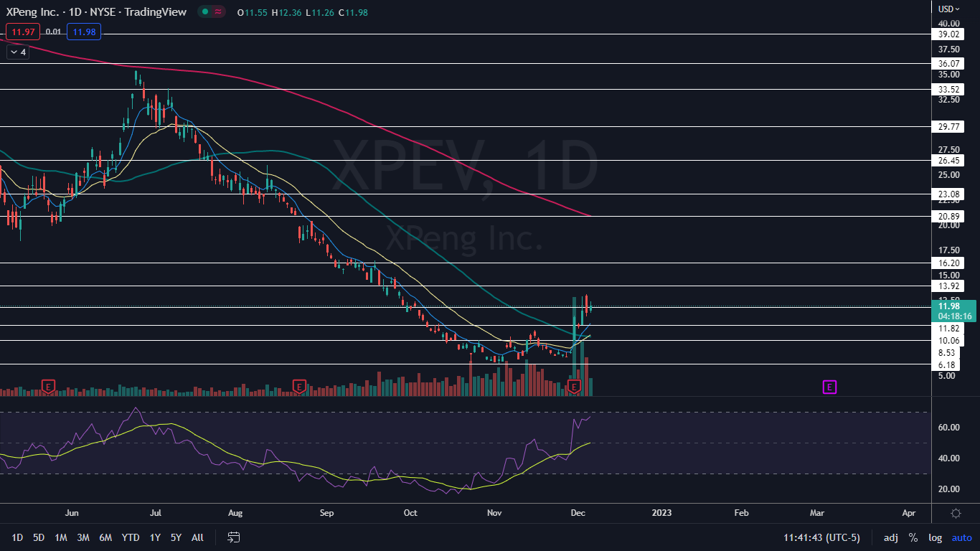Open the Go to date calendar icon
Screen dimensions: 980x551
(x=233, y=537)
